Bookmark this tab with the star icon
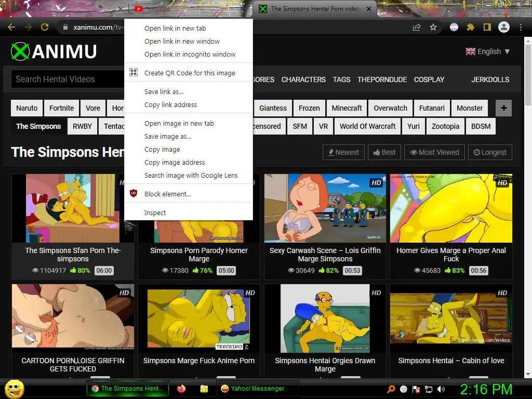Viewport: 532px width, 399px height. coord(433,27)
